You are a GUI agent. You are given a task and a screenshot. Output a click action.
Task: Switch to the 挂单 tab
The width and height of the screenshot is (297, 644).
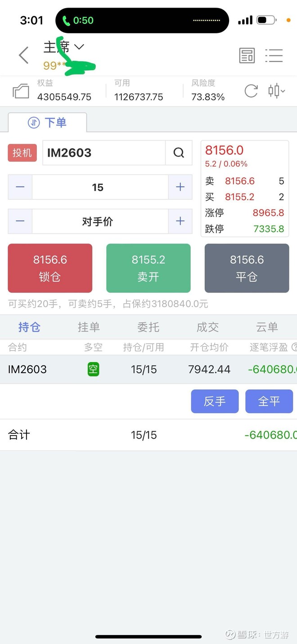coord(89,327)
